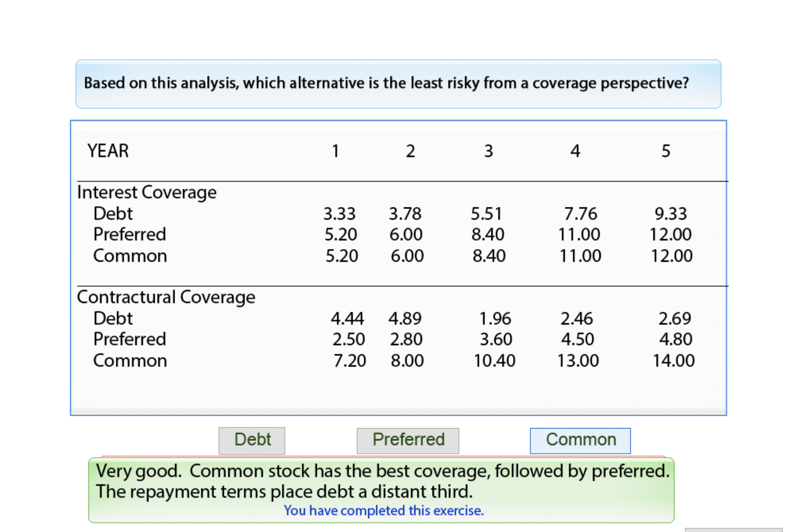The width and height of the screenshot is (799, 532).
Task: Select Debt contractual coverage value 4.44
Action: 347,318
